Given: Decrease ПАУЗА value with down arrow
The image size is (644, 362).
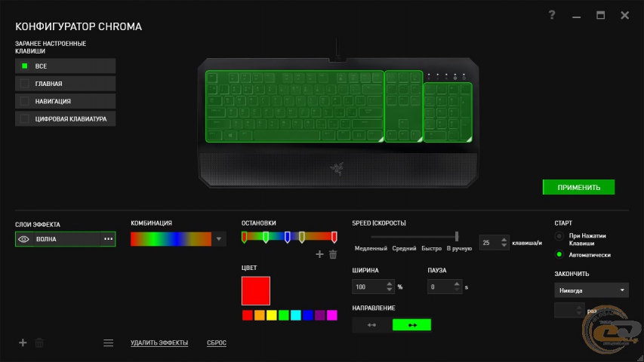Looking at the screenshot, I should tap(457, 290).
